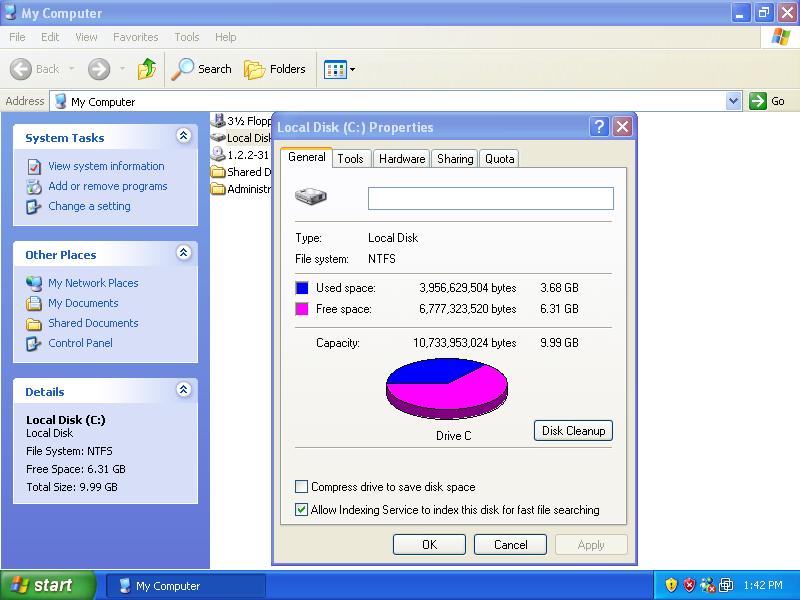Select the Shared Documents folder in file list
Screen dimensions: 800x600
click(241, 172)
